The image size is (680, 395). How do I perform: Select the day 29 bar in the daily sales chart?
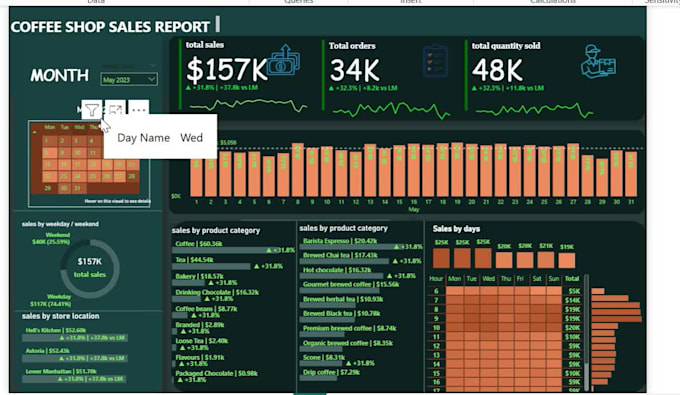[x=602, y=178]
